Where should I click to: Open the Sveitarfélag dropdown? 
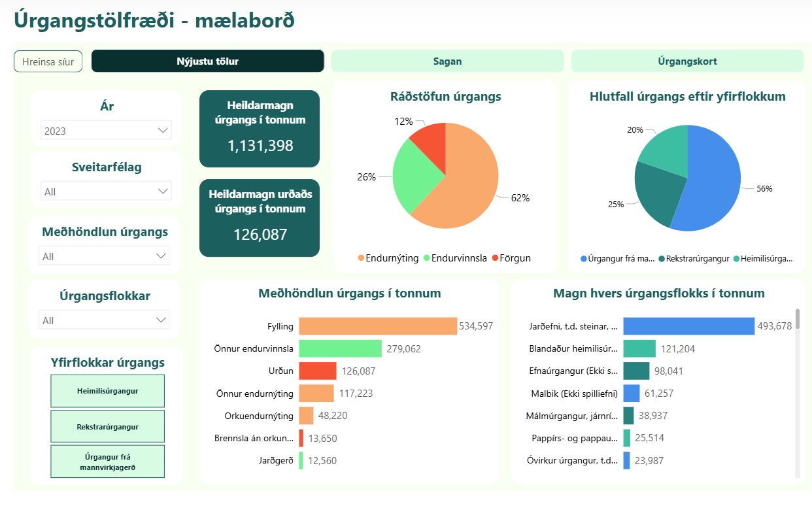tap(106, 192)
